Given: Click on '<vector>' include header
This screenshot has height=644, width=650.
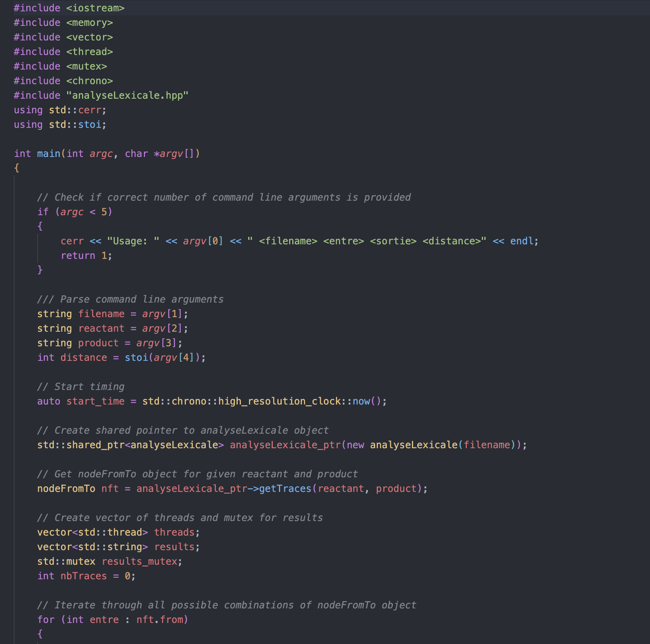Looking at the screenshot, I should [90, 37].
